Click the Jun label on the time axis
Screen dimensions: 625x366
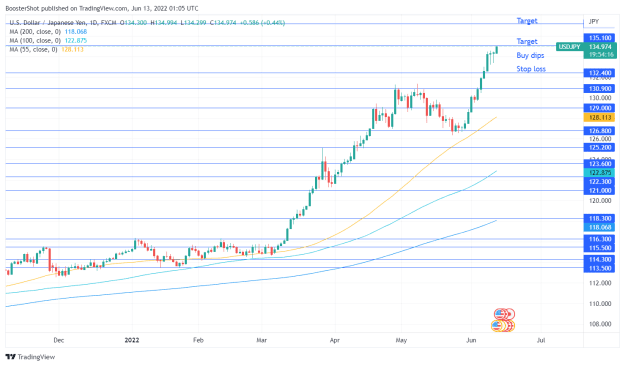click(x=471, y=340)
